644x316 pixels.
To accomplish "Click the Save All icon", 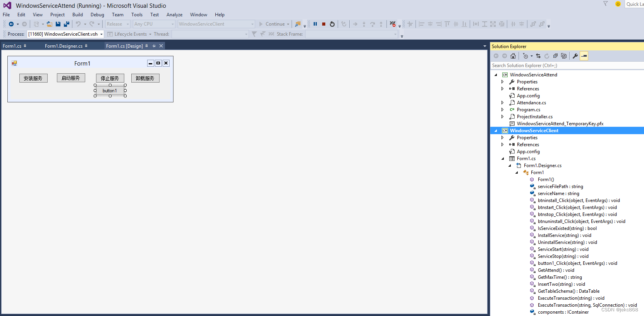I will 67,24.
